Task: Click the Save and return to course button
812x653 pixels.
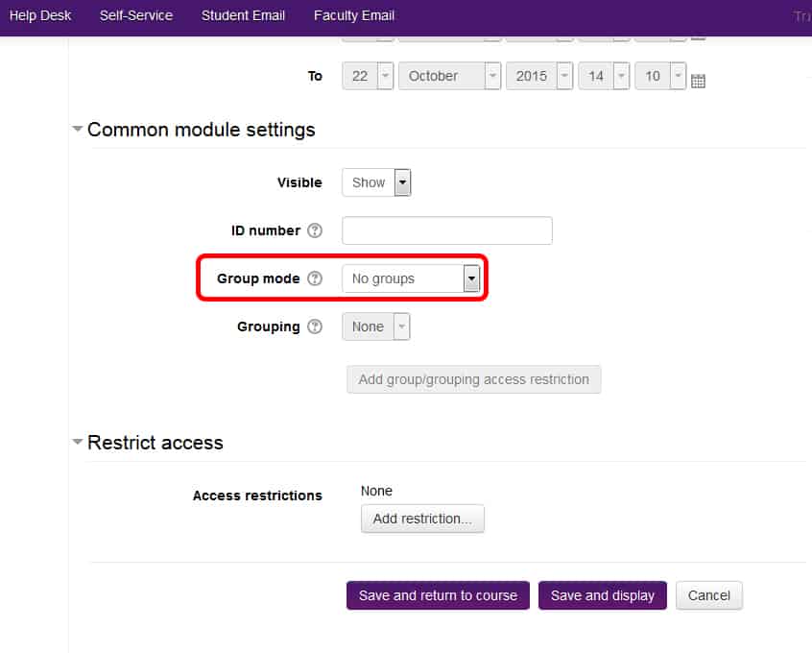Action: (x=438, y=595)
